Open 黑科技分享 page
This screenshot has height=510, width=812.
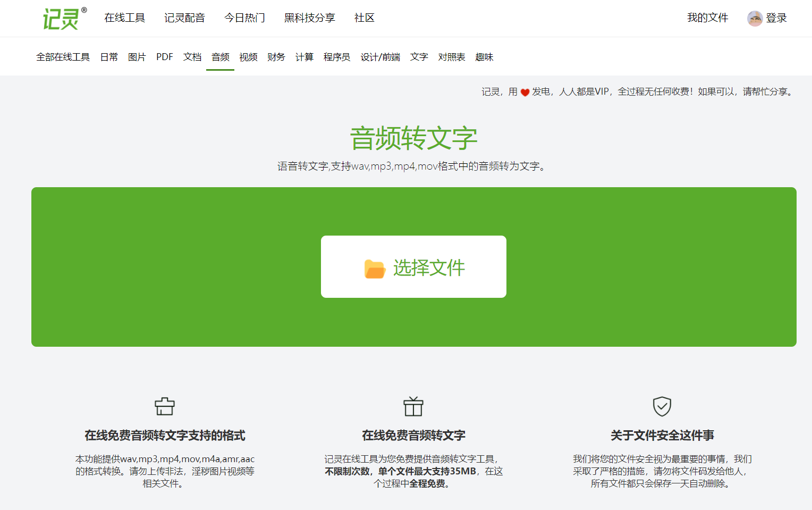[x=310, y=18]
